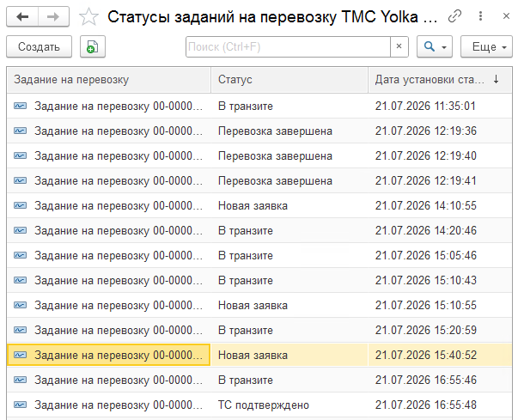Click the date 21.07.2026 15:10:43
Screen dimensions: 518x420
tap(426, 280)
